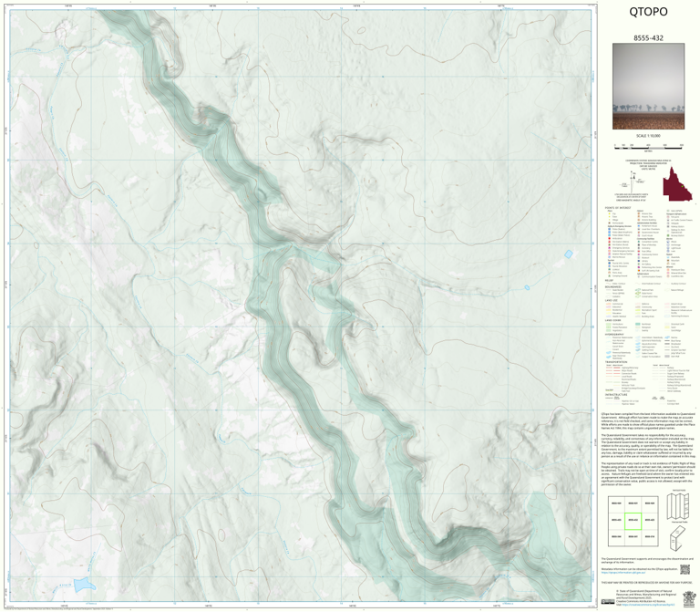This screenshot has height=612, width=700.
Task: Click the QR code for QTopo application
Action: tap(685, 569)
